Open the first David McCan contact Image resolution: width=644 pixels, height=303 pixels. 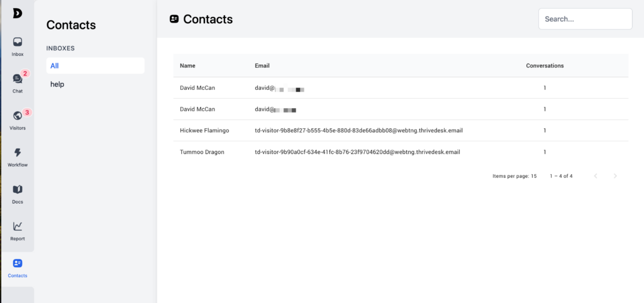coord(197,88)
